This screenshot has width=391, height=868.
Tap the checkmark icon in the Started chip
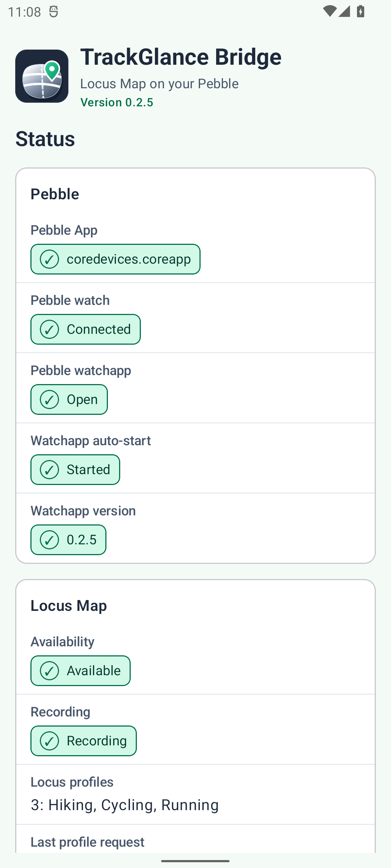point(49,470)
